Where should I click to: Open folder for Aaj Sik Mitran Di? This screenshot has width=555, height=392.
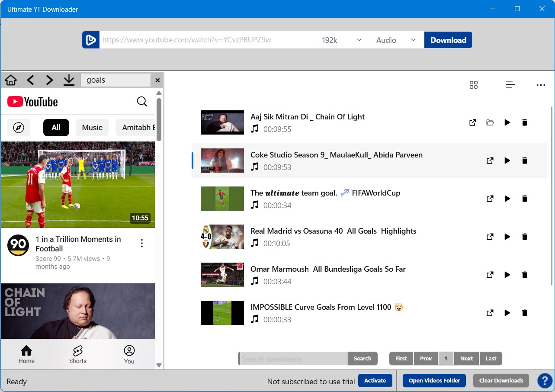point(490,122)
